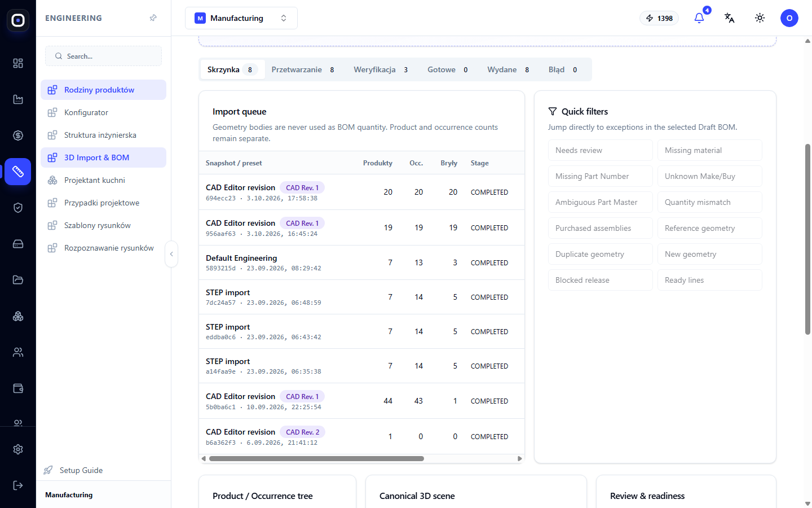Toggle light/dark theme sun icon
Image resolution: width=812 pixels, height=508 pixels.
[x=760, y=18]
